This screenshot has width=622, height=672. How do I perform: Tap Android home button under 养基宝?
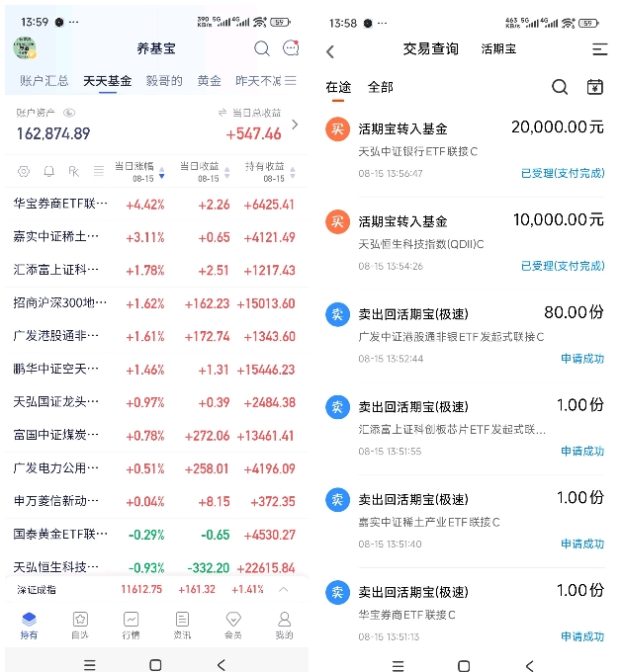point(155,665)
